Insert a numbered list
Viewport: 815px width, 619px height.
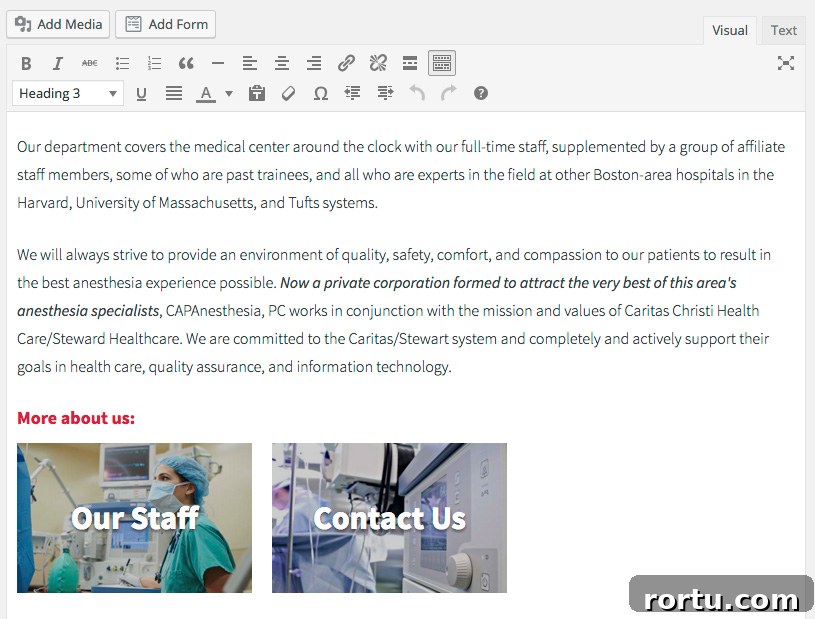point(154,63)
